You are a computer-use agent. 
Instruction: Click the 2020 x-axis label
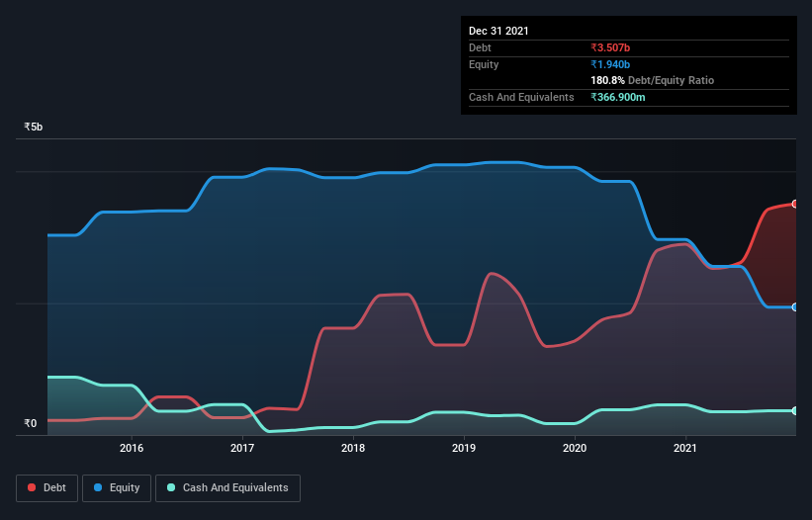point(575,448)
